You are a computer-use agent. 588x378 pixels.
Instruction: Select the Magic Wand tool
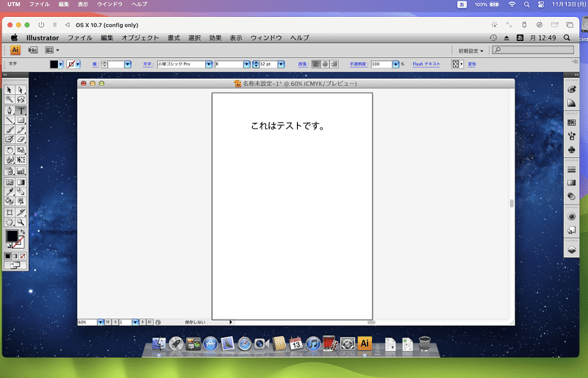pos(10,99)
